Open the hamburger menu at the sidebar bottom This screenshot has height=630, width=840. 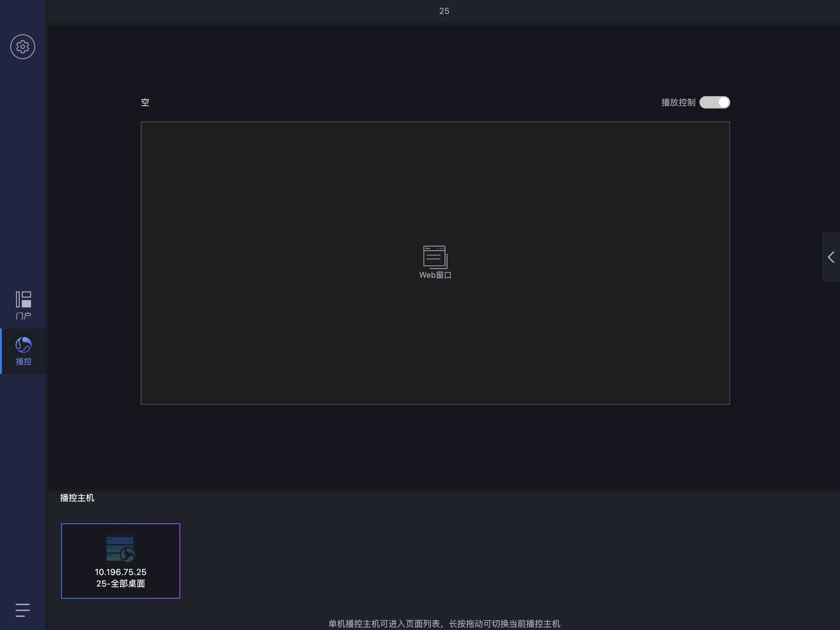pyautogui.click(x=23, y=610)
